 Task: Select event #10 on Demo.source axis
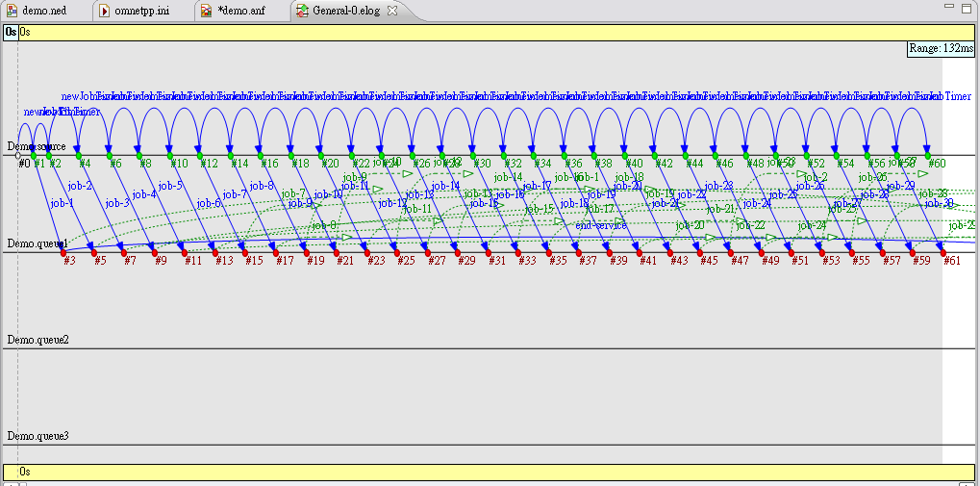point(169,155)
